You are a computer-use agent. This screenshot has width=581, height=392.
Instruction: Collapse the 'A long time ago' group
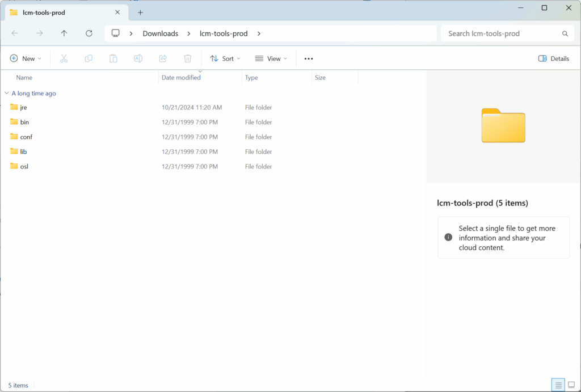pyautogui.click(x=6, y=93)
